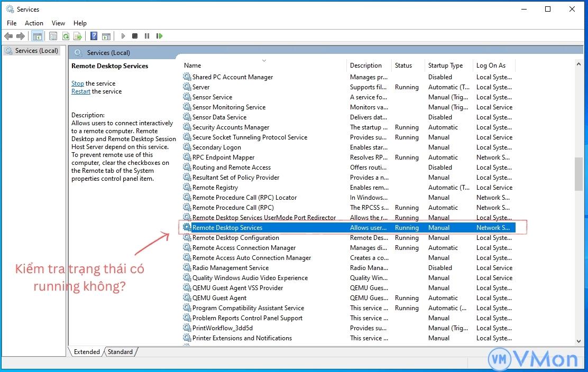Viewport: 588px width, 372px height.
Task: Click the Stop Service toolbar icon
Action: tap(134, 35)
